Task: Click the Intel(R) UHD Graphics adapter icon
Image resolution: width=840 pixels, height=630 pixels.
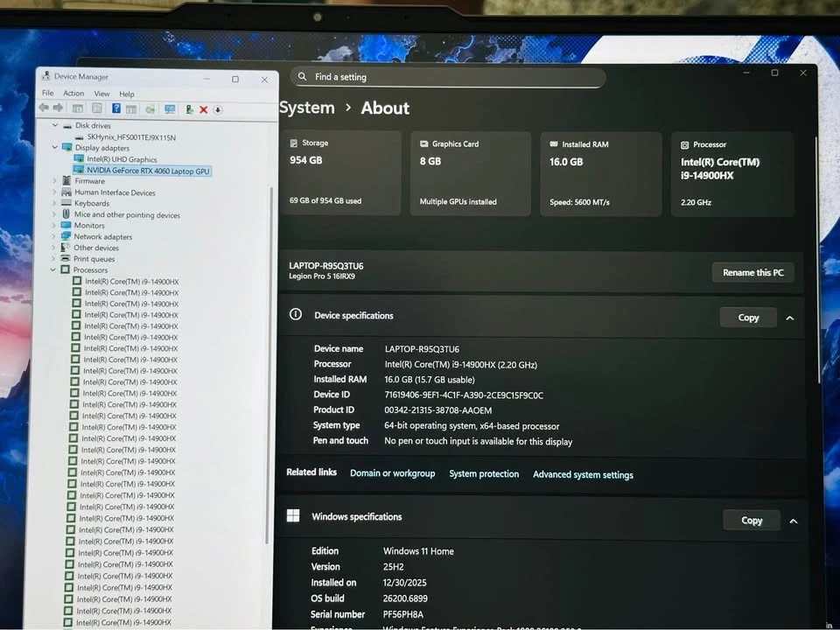Action: tap(79, 158)
